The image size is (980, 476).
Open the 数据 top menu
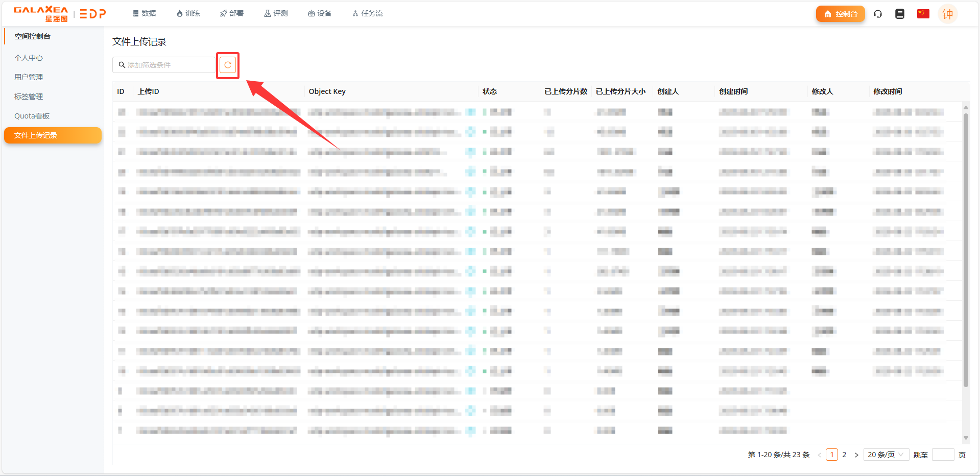[x=145, y=13]
